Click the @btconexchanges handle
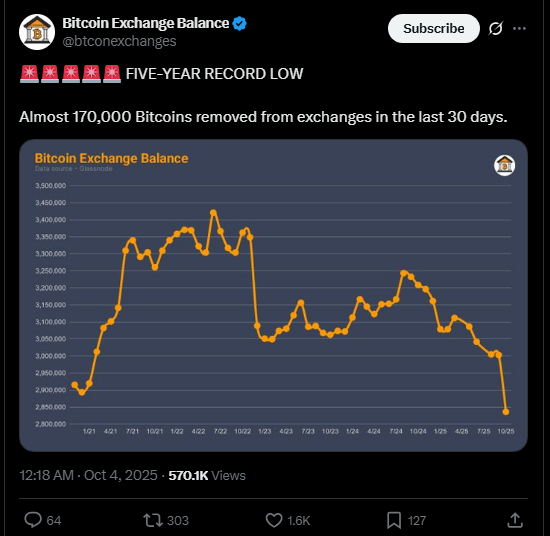Viewport: 550px width, 536px height. (119, 41)
